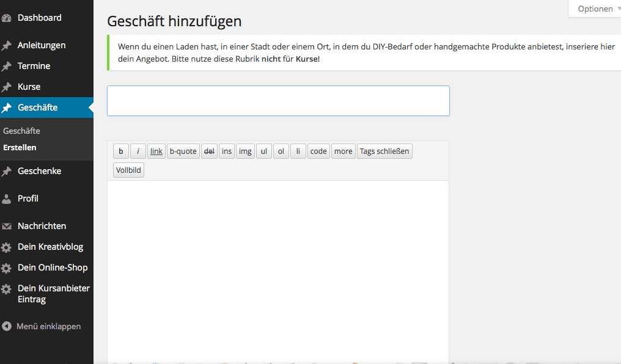Click the pin icon beside Termine
Image resolution: width=621 pixels, height=364 pixels.
pos(7,67)
